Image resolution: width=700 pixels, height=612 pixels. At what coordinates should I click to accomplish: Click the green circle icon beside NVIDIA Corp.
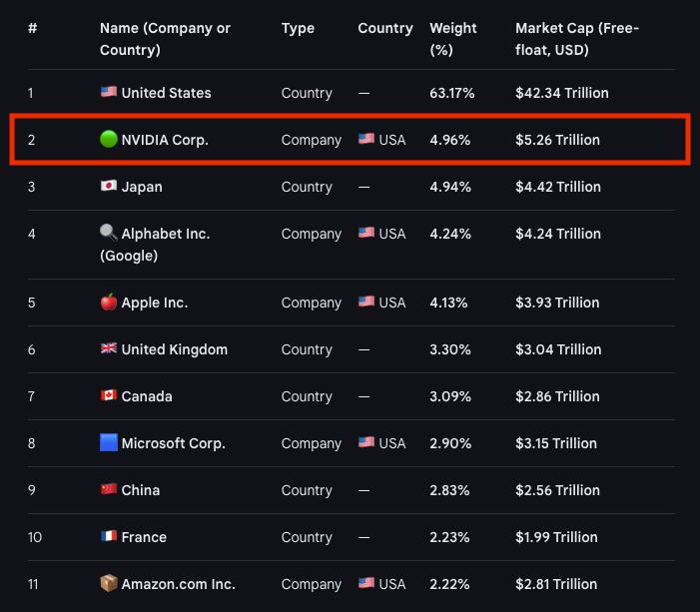click(109, 139)
